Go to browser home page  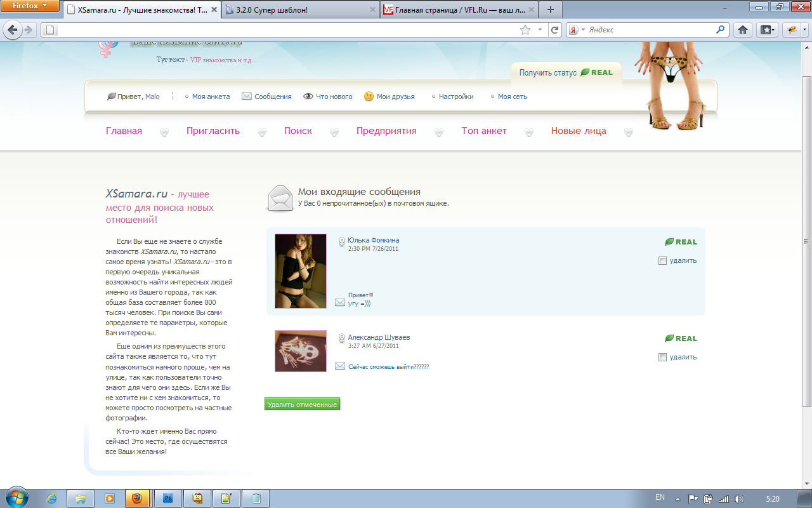(x=743, y=30)
